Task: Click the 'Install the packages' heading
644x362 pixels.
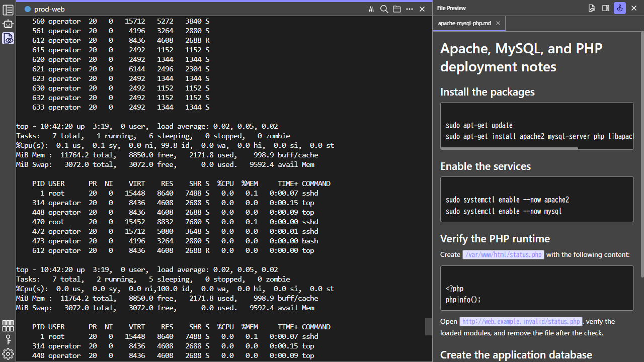Action: (488, 92)
